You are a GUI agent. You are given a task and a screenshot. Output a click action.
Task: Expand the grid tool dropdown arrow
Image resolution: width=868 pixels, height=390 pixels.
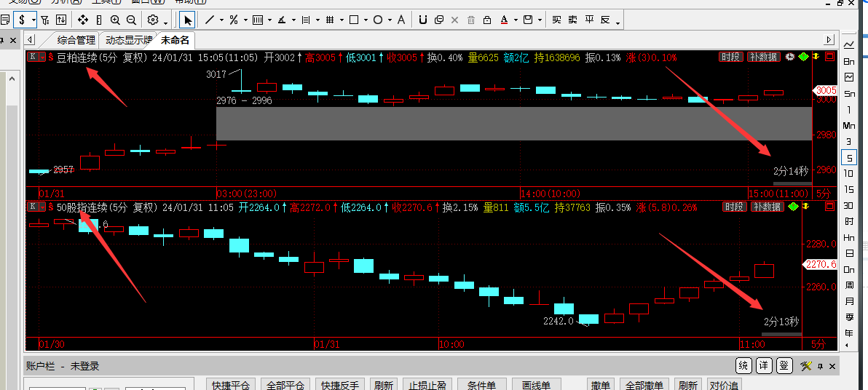[x=342, y=20]
